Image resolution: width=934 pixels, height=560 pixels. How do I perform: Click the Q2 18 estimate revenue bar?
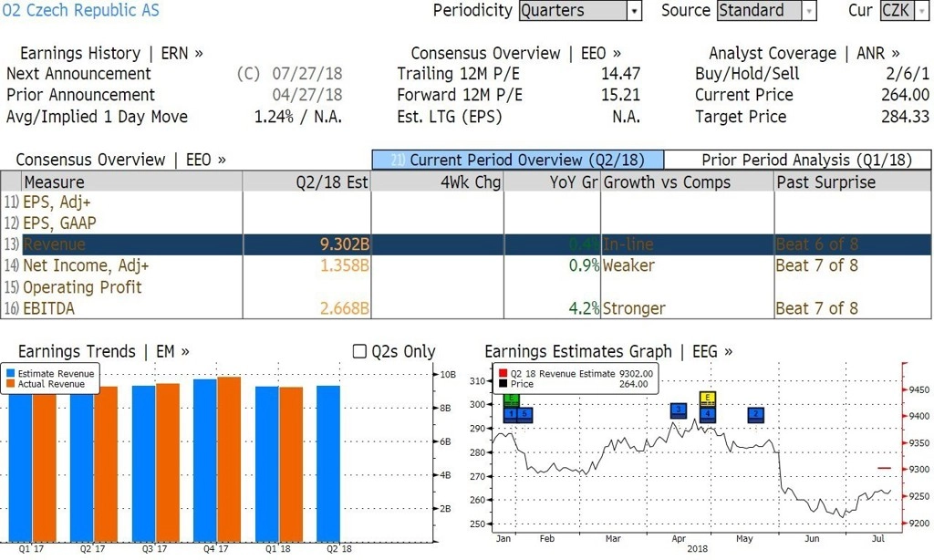click(328, 463)
